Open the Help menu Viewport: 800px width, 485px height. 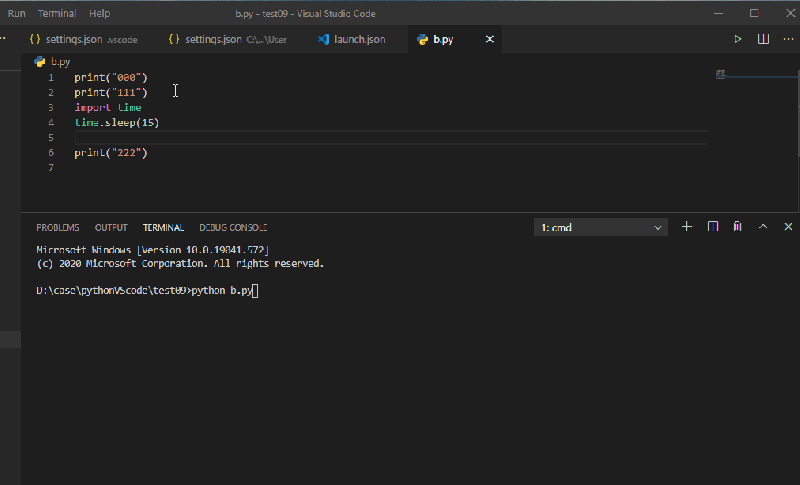click(99, 14)
